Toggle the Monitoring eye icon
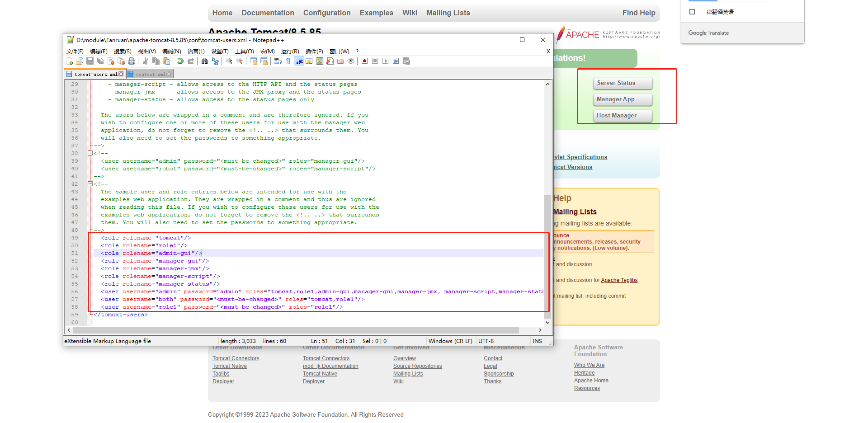Screen dimensions: 868x423 351,61
